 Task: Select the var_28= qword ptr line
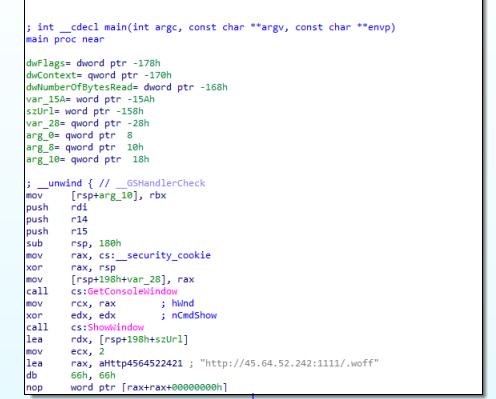88,123
